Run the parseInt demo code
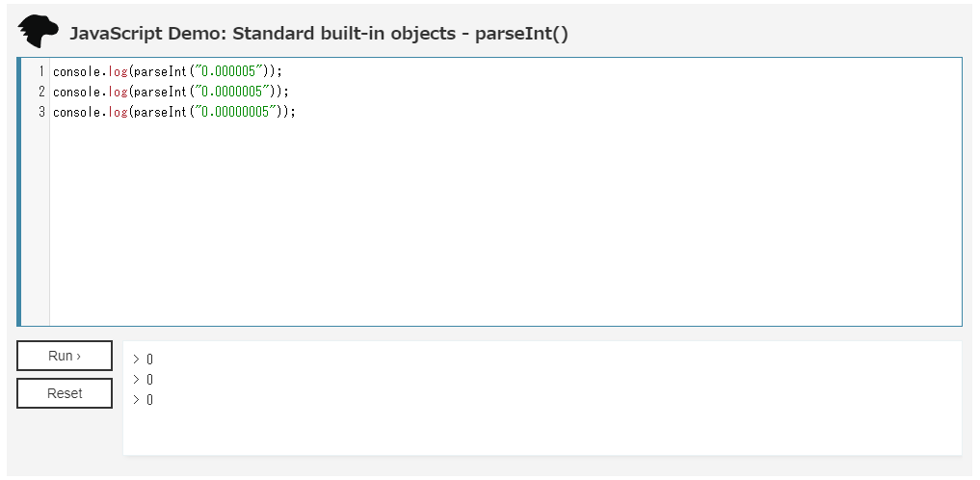980x480 pixels. click(65, 356)
